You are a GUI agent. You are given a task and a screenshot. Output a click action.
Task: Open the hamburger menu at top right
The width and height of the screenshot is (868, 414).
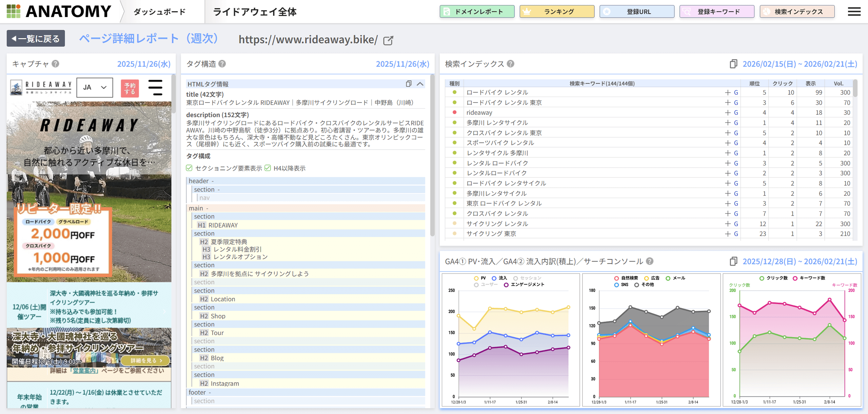click(x=854, y=12)
